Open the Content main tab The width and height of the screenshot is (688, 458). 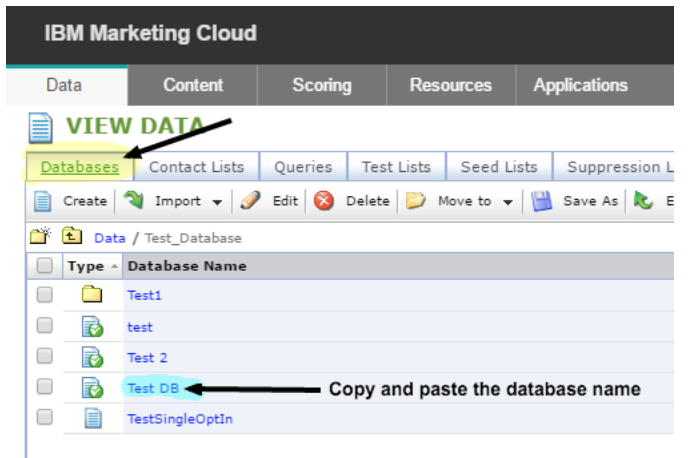point(193,85)
